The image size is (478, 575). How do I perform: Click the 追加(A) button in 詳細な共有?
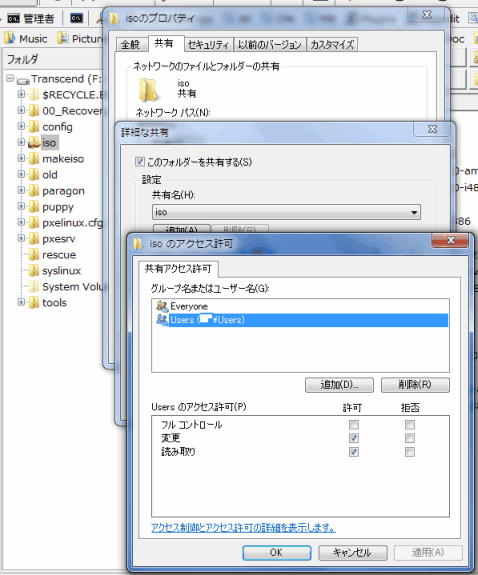pos(182,229)
